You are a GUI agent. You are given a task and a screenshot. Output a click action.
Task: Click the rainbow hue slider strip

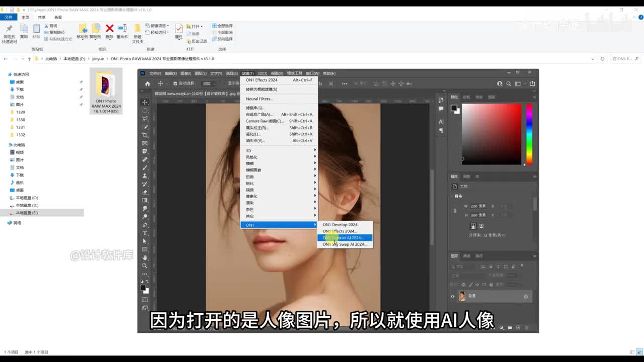[x=529, y=134]
